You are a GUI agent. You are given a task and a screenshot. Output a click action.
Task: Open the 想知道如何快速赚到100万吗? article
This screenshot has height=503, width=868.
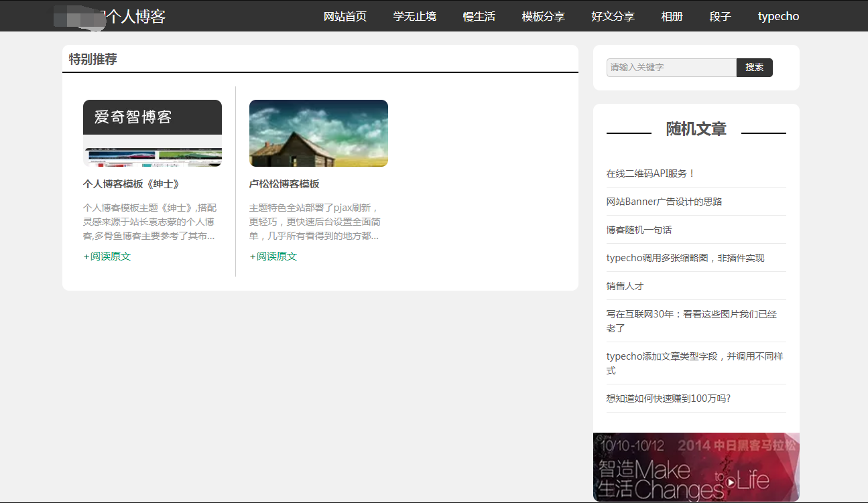[x=668, y=399]
